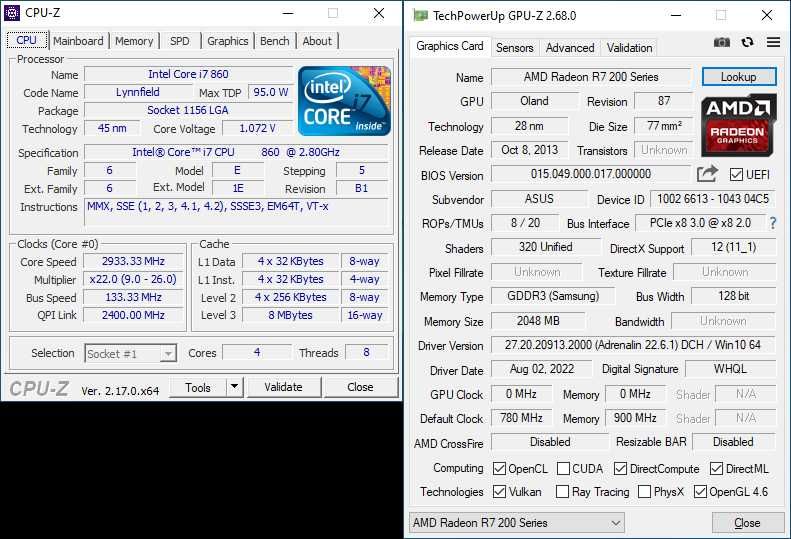Toggle the Vulkan checkbox
Image resolution: width=791 pixels, height=539 pixels.
click(499, 492)
